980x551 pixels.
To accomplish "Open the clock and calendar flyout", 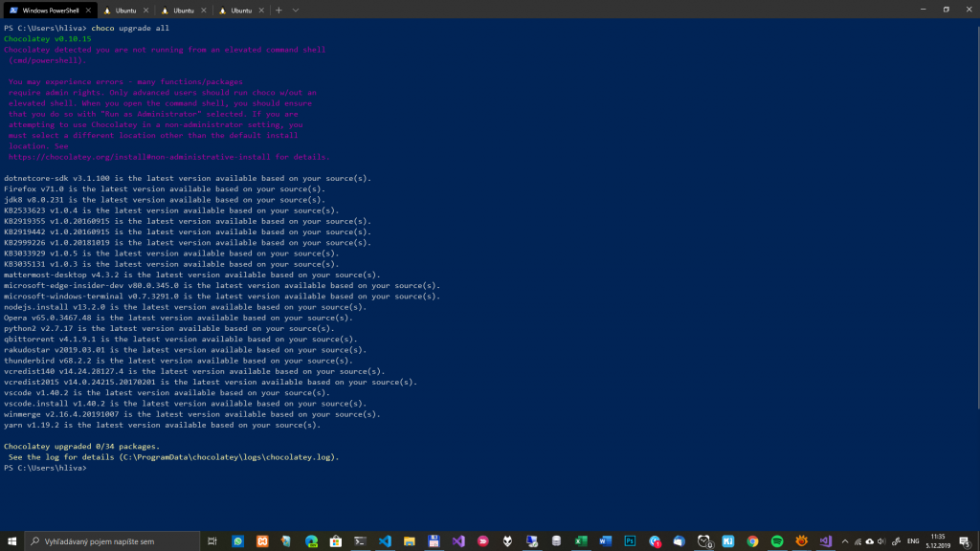I will coord(938,541).
